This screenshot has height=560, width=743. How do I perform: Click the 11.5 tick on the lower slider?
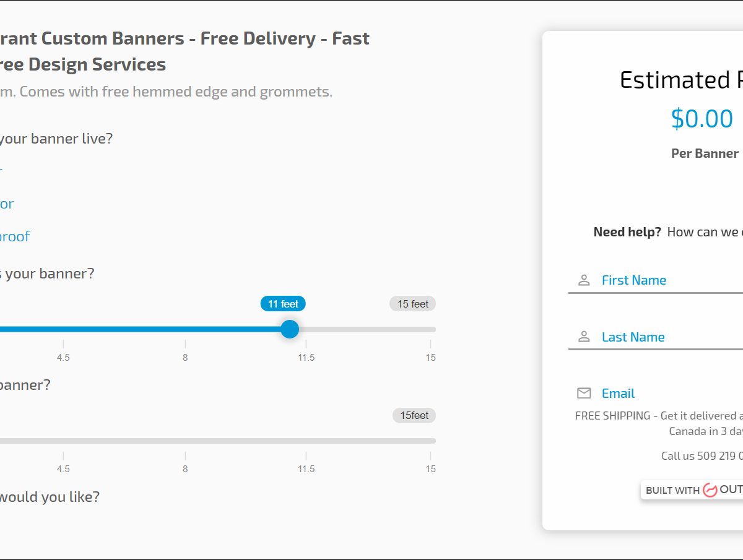pyautogui.click(x=306, y=457)
